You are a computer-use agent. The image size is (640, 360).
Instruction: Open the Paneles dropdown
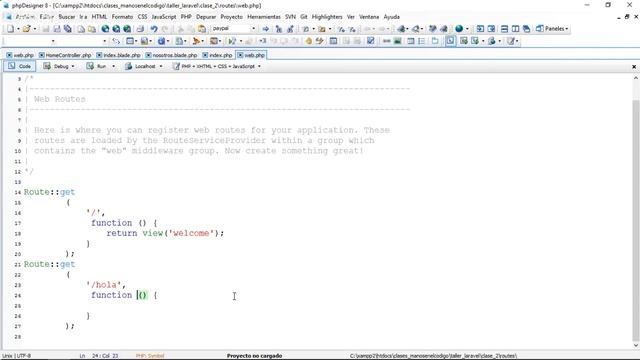coord(552,29)
